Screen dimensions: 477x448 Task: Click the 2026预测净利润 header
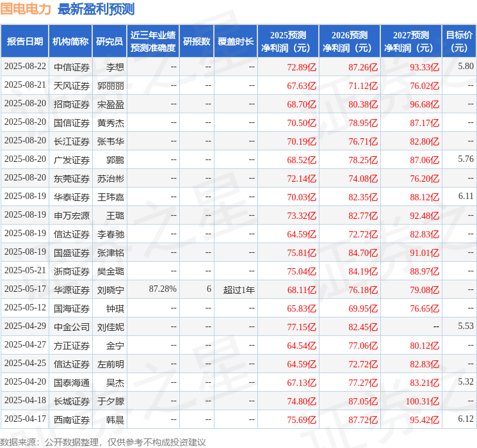click(350, 42)
